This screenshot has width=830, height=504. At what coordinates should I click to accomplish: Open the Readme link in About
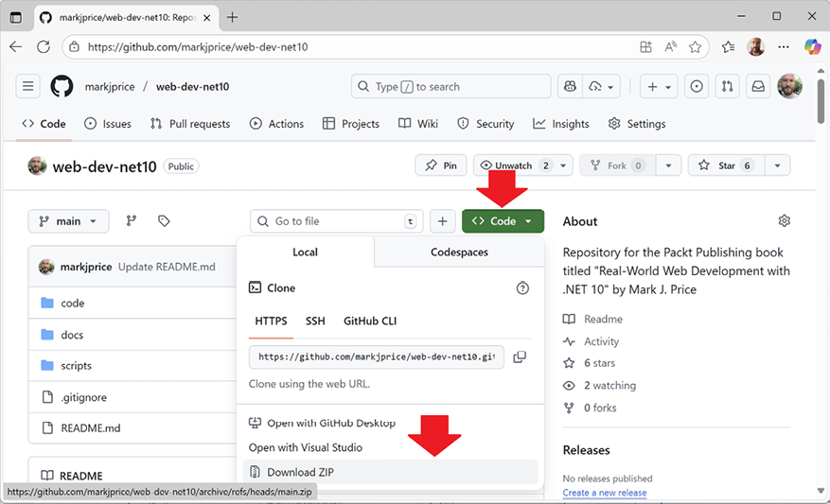592,319
